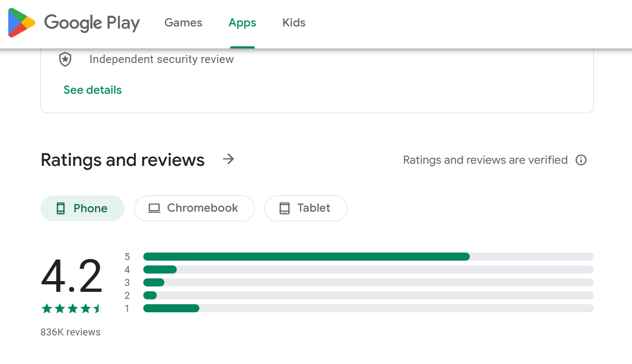Show Tablet ratings
This screenshot has width=632, height=364.
[x=305, y=208]
